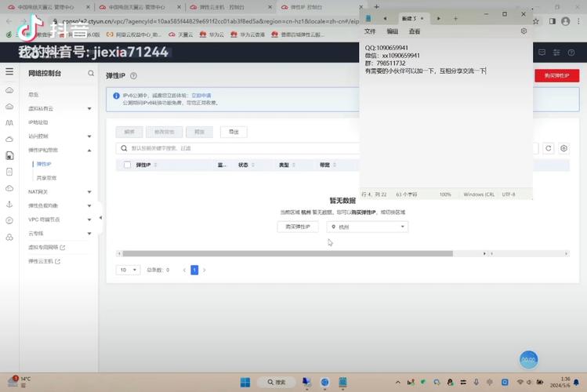The width and height of the screenshot is (587, 392).
Task: Select 弹性IP item in the sidebar
Action: coord(44,164)
